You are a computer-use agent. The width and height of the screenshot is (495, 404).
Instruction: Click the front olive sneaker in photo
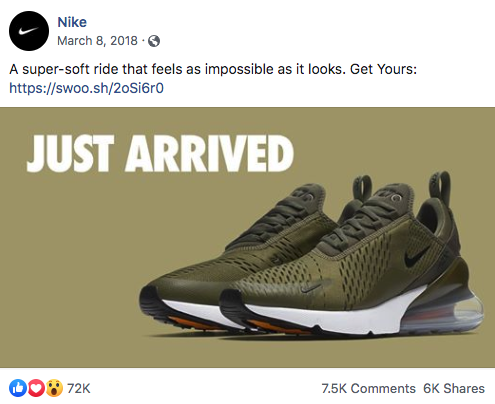(x=351, y=257)
